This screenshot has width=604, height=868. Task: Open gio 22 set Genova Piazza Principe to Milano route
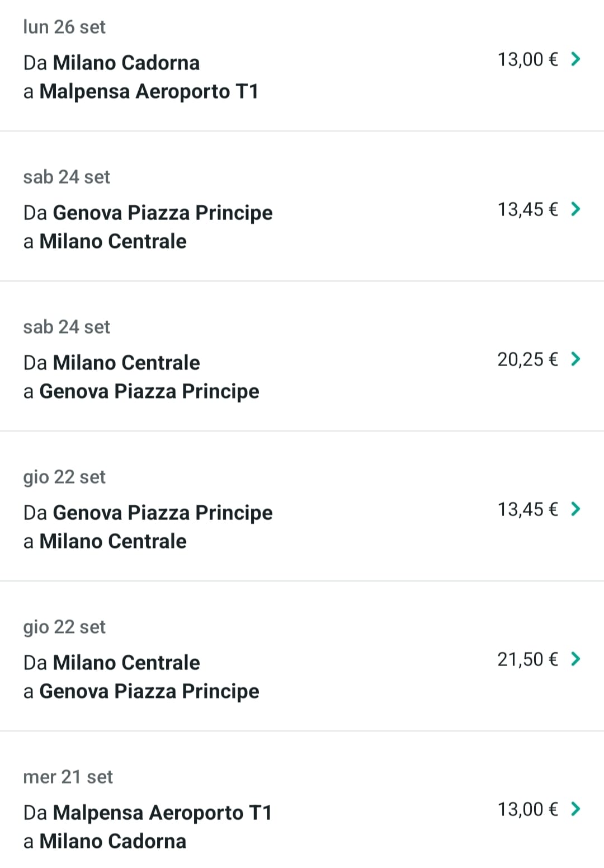click(148, 527)
